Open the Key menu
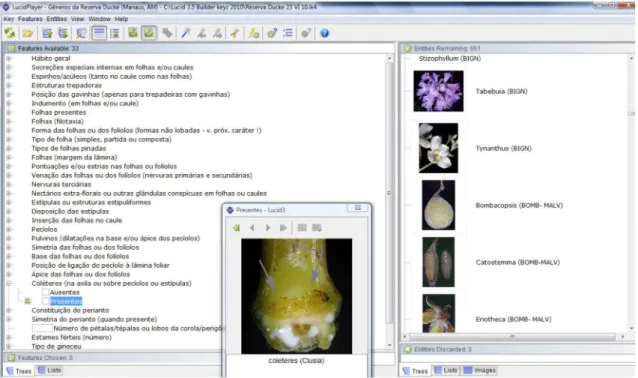The width and height of the screenshot is (638, 378). click(x=9, y=19)
